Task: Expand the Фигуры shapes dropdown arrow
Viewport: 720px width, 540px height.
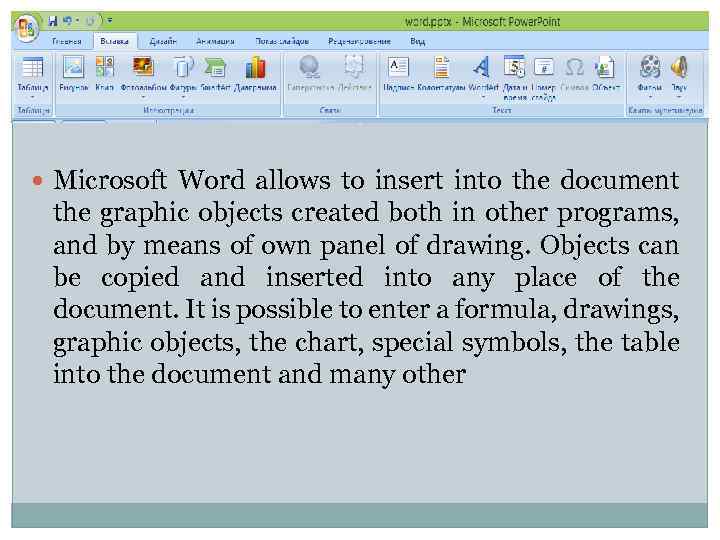Action: 183,97
